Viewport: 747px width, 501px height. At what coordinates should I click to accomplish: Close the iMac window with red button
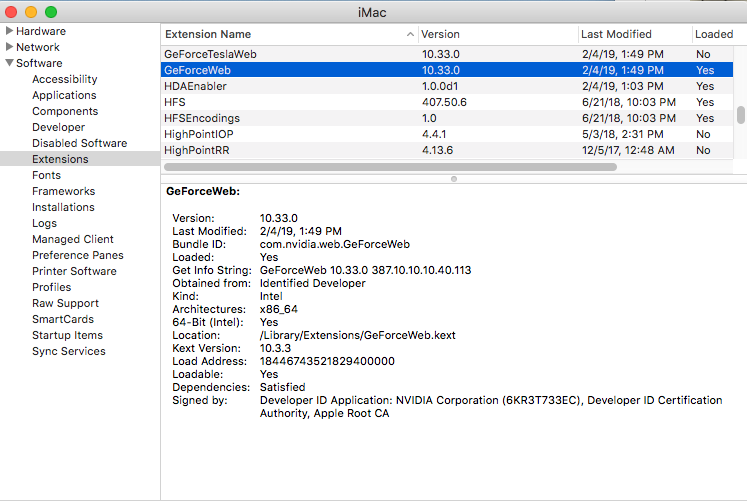11,12
